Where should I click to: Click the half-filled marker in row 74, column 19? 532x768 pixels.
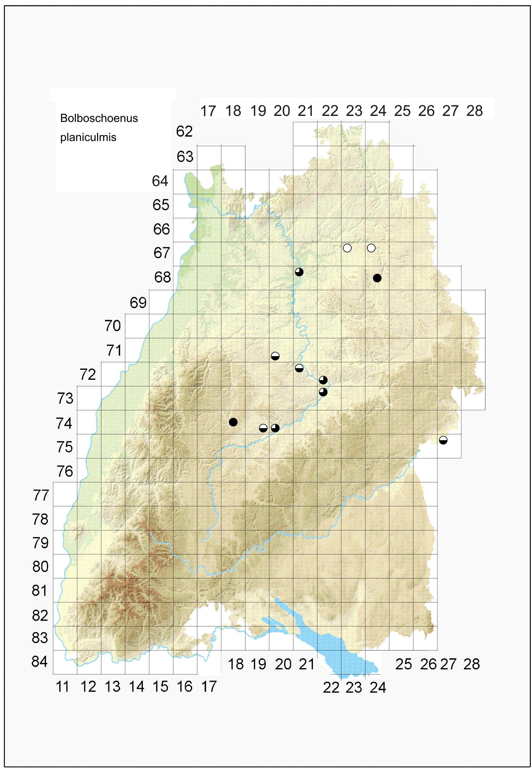tap(263, 428)
